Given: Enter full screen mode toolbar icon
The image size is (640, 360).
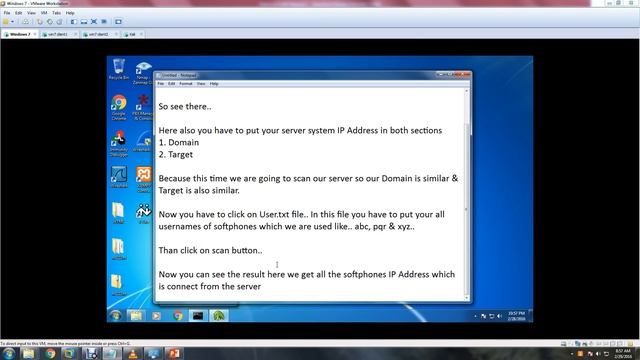Looking at the screenshot, I should [94, 22].
